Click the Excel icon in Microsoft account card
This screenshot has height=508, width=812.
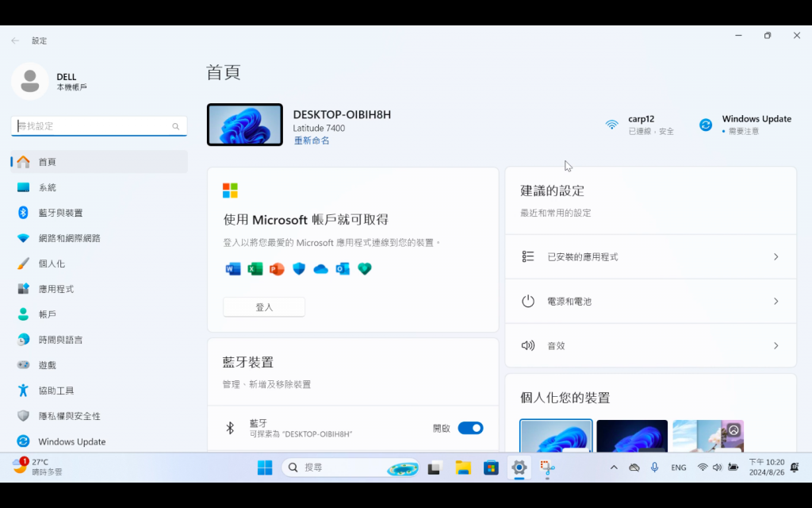click(x=255, y=268)
